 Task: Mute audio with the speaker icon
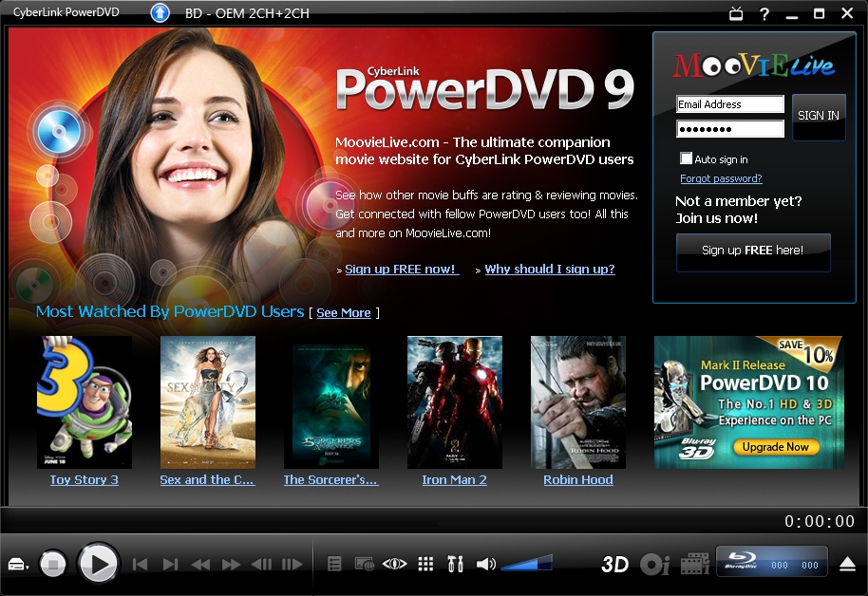(x=486, y=564)
